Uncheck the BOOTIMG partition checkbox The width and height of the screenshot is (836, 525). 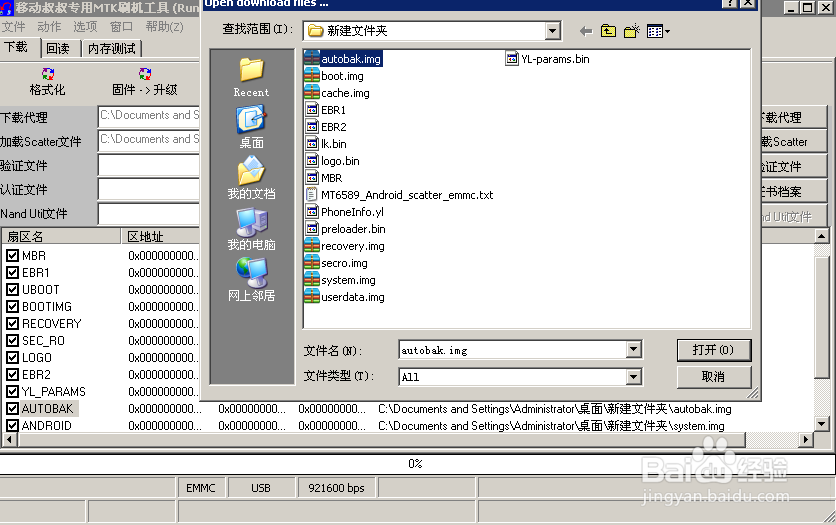[x=12, y=306]
